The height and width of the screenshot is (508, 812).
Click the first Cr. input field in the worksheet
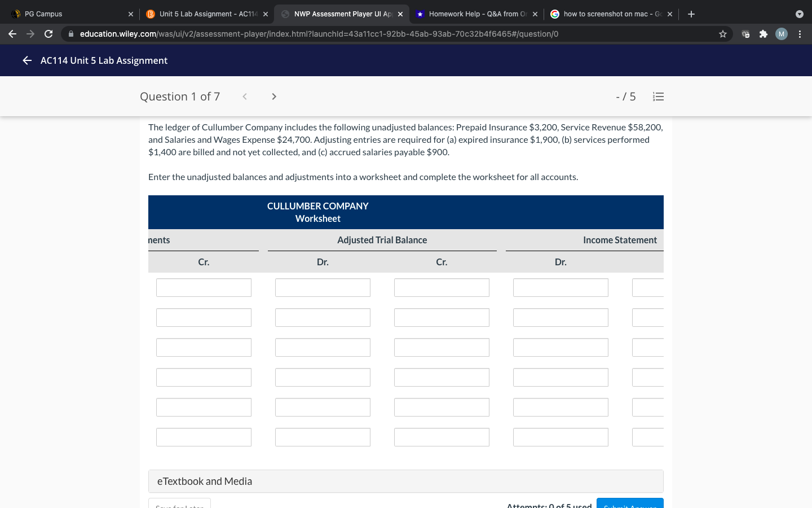[x=204, y=287]
